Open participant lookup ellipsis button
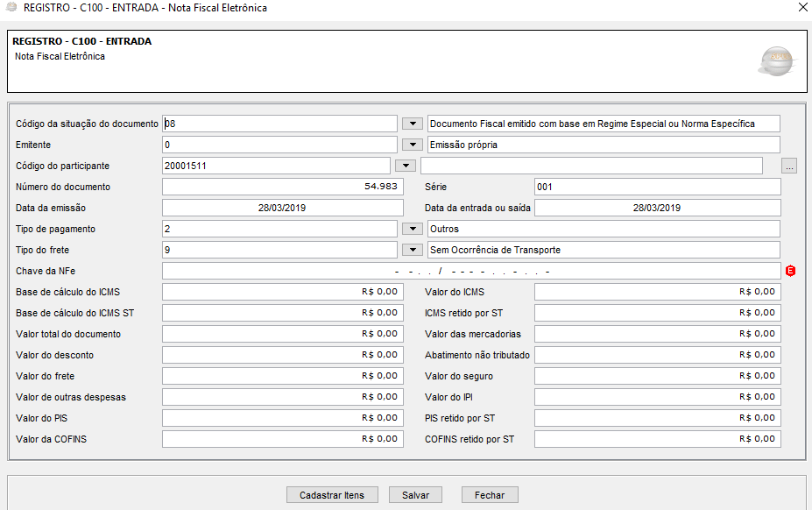 coord(789,166)
